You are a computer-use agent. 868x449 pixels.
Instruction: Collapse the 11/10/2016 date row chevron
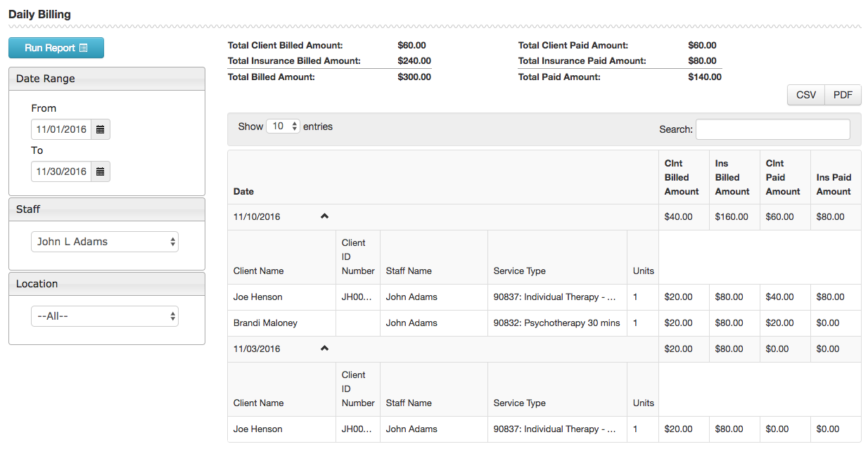click(x=324, y=216)
